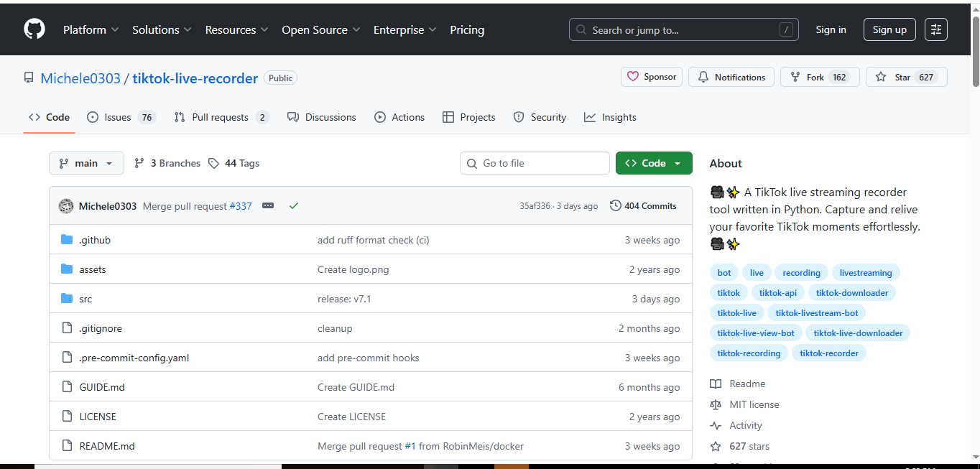The height and width of the screenshot is (469, 980).
Task: Open the Discussions tab
Action: coord(321,117)
